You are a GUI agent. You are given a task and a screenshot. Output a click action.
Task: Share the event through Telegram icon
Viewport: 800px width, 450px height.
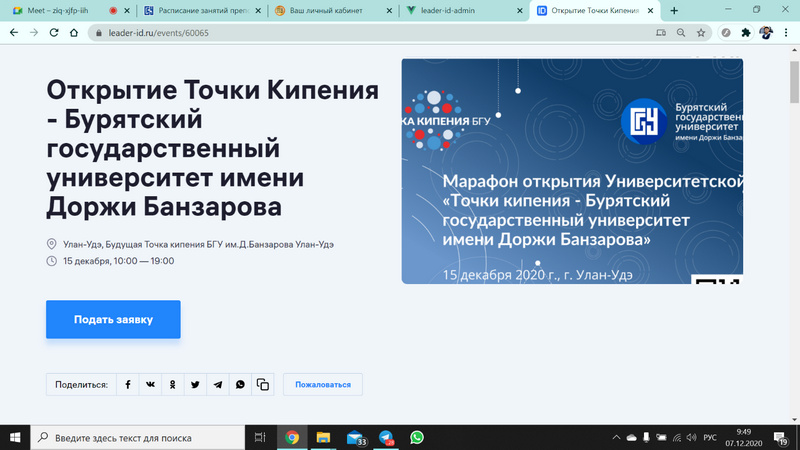218,384
